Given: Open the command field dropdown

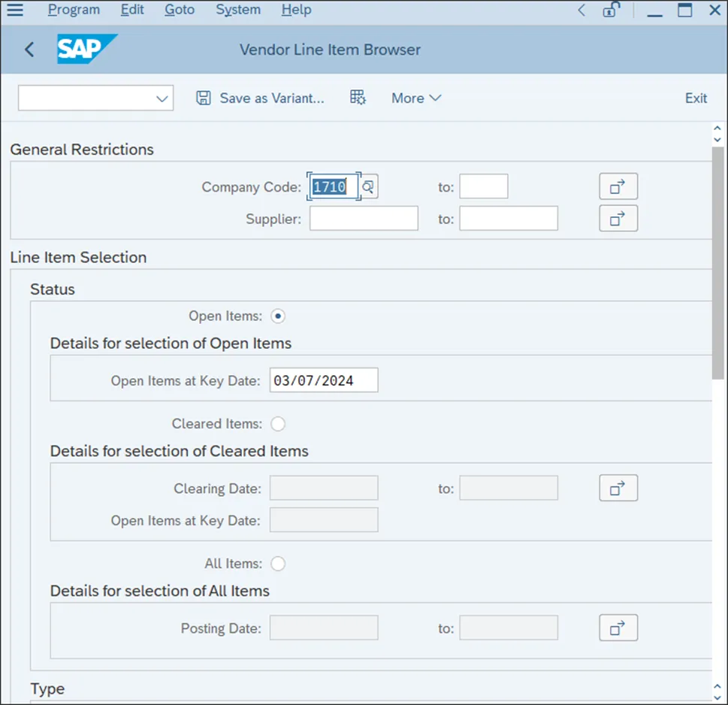Looking at the screenshot, I should tap(162, 98).
